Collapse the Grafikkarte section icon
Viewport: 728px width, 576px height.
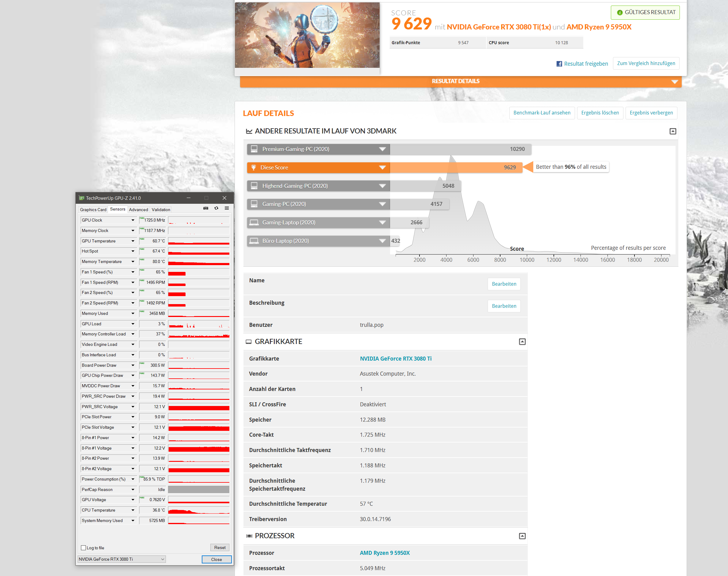[522, 342]
